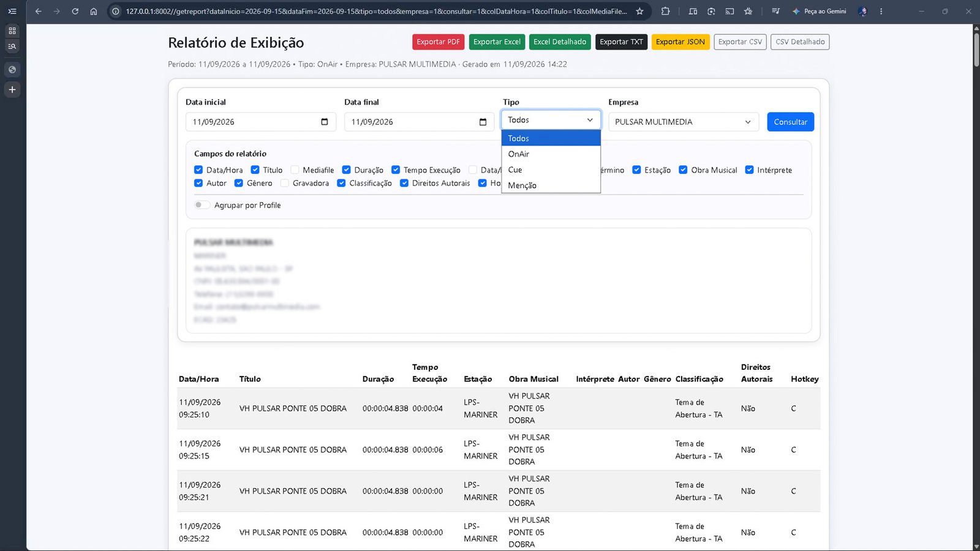Uncheck the Título checkbox
The image size is (980, 551).
pos(255,170)
